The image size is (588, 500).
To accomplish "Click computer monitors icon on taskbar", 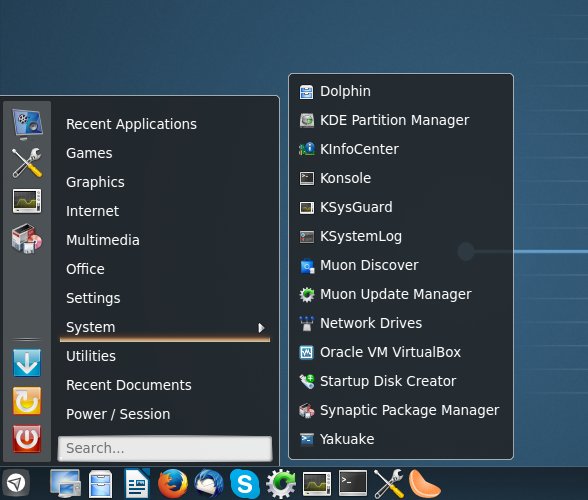I will click(65, 483).
